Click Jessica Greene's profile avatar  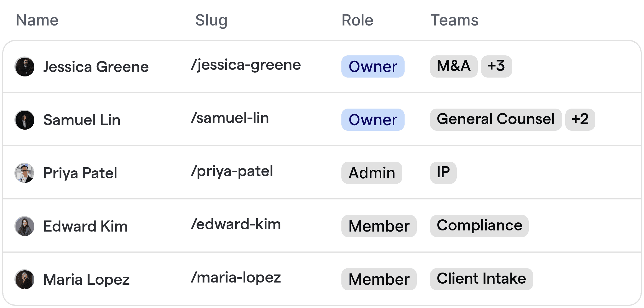point(25,66)
